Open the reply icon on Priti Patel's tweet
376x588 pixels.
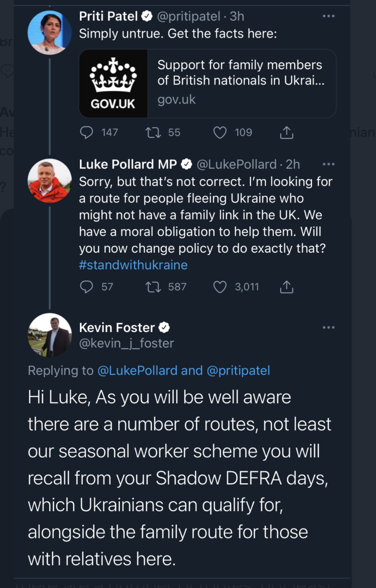(87, 132)
